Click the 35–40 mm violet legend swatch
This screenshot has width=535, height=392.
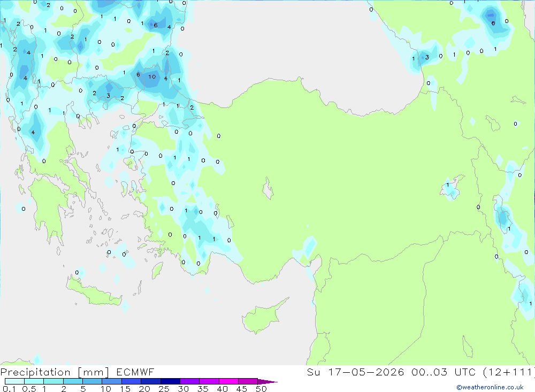[x=209, y=381]
